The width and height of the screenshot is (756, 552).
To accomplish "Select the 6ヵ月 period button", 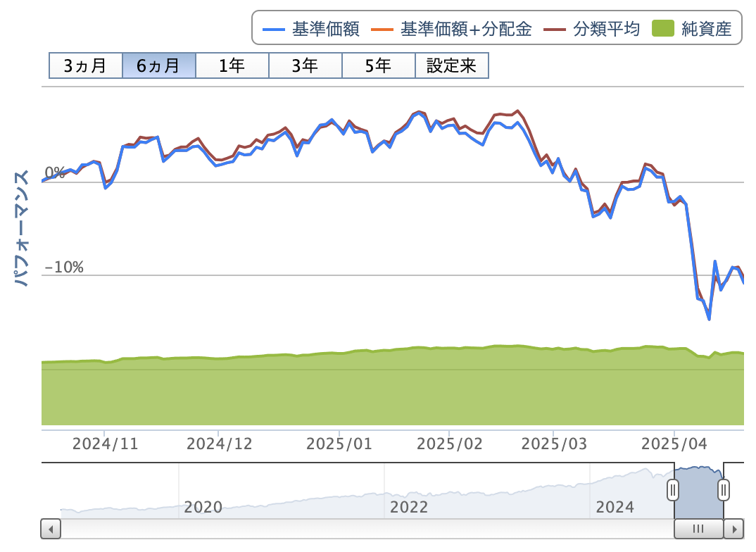I will point(158,65).
